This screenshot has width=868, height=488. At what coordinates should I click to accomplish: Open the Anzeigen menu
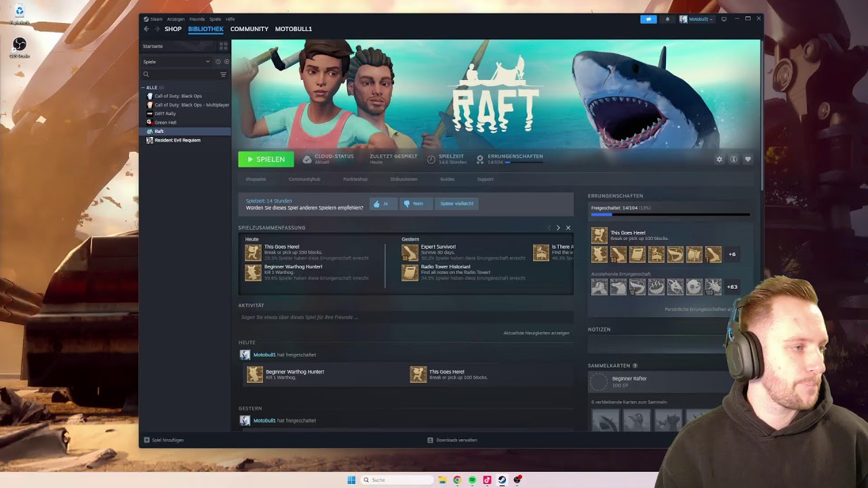point(176,19)
